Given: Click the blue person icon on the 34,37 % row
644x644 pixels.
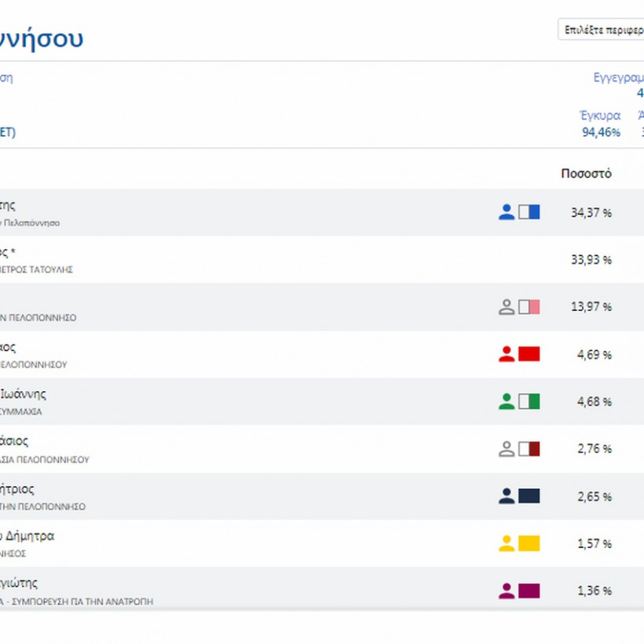Looking at the screenshot, I should 507,212.
